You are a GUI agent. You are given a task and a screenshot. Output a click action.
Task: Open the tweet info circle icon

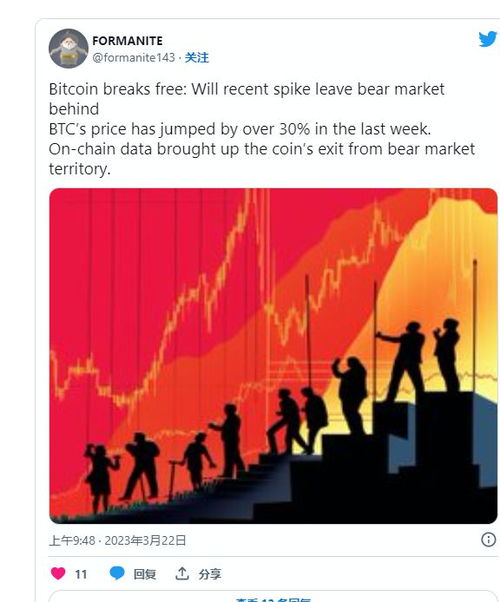point(488,540)
